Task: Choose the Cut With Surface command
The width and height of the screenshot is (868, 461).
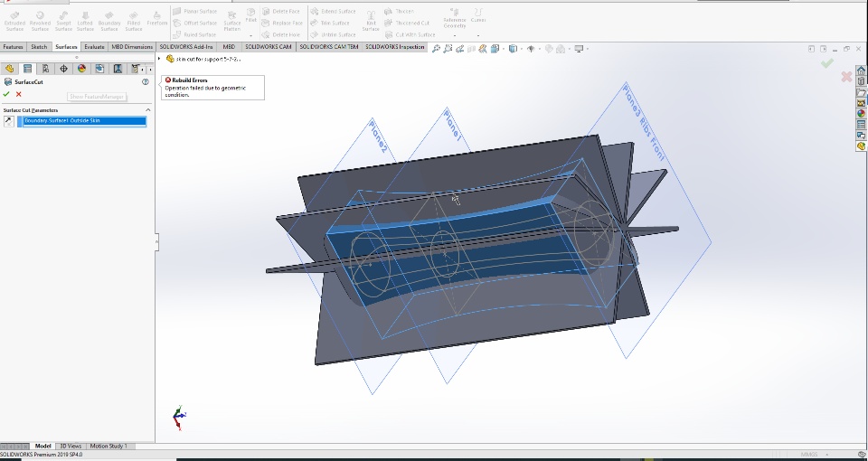Action: tap(410, 34)
